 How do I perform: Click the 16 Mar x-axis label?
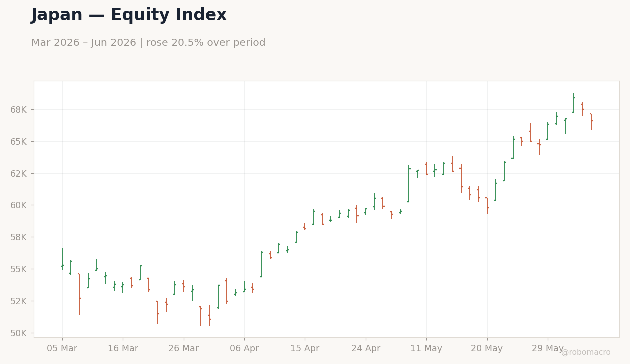point(123,349)
